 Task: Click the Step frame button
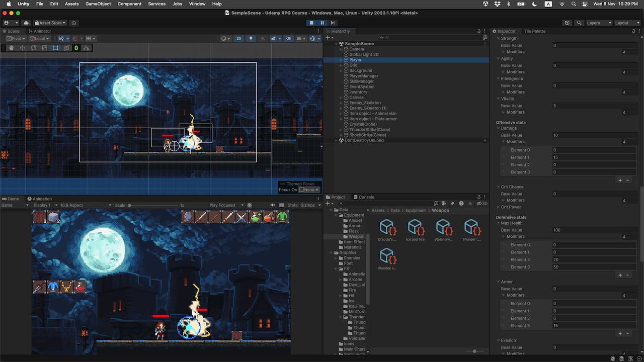click(333, 23)
